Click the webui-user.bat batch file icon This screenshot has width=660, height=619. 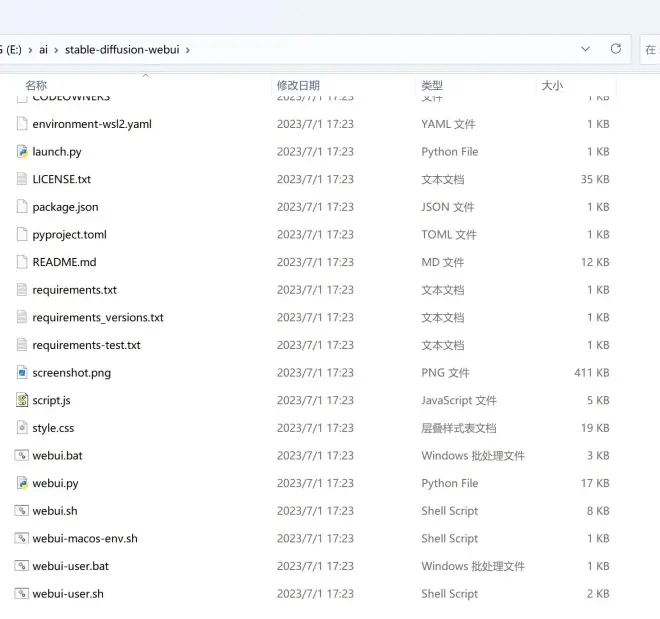[x=22, y=566]
